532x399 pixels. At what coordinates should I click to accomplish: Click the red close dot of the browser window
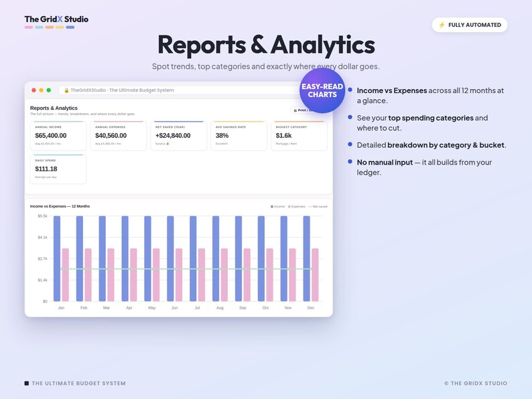34,90
